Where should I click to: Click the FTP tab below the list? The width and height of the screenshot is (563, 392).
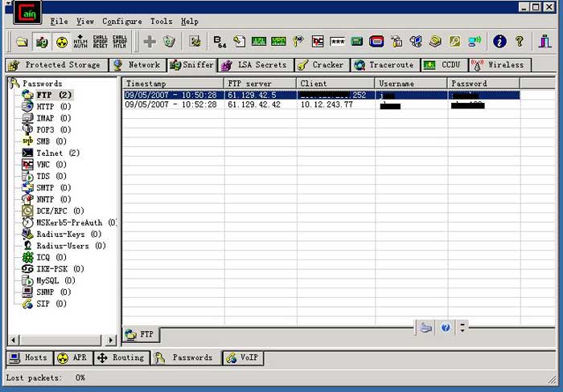[x=141, y=335]
